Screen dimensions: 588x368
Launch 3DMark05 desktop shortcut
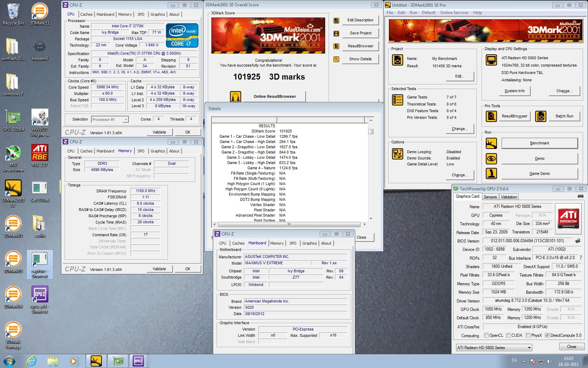[x=13, y=262]
